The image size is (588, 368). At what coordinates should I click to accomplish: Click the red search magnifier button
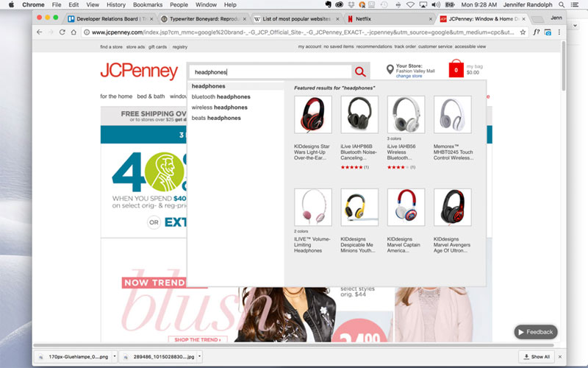point(360,71)
